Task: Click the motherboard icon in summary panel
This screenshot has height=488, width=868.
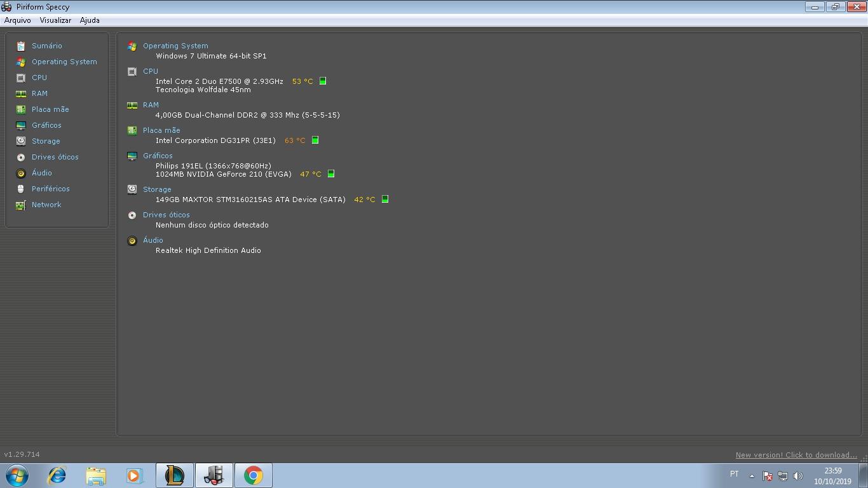Action: 132,130
